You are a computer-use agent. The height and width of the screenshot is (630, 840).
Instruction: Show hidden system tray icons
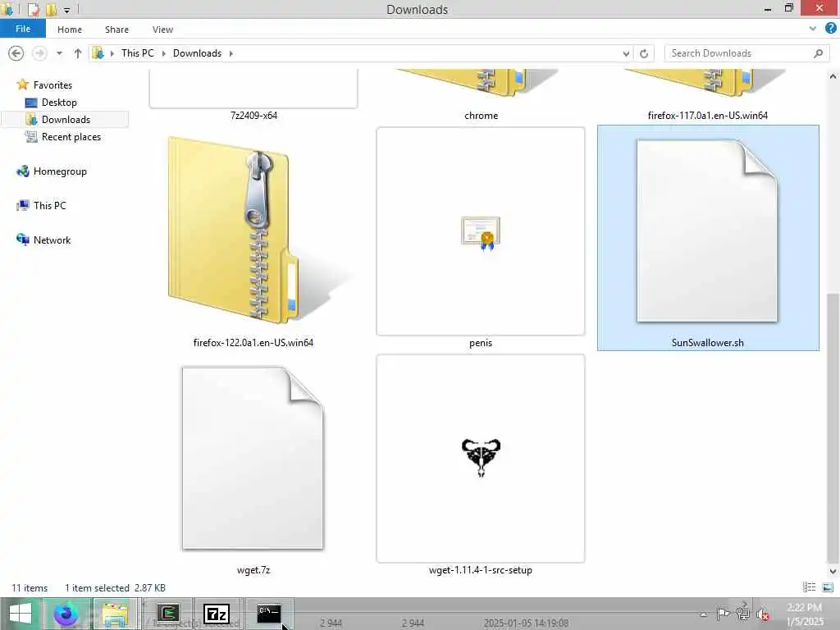703,614
